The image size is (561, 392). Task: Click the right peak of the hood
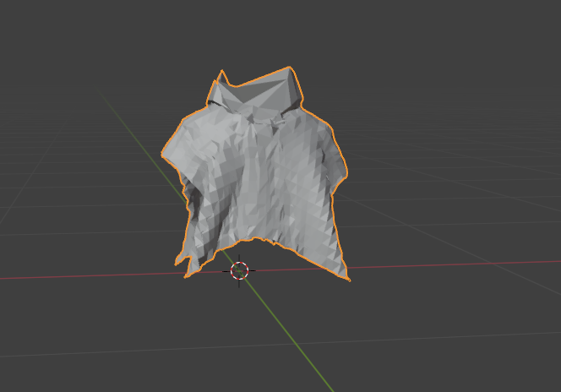291,69
